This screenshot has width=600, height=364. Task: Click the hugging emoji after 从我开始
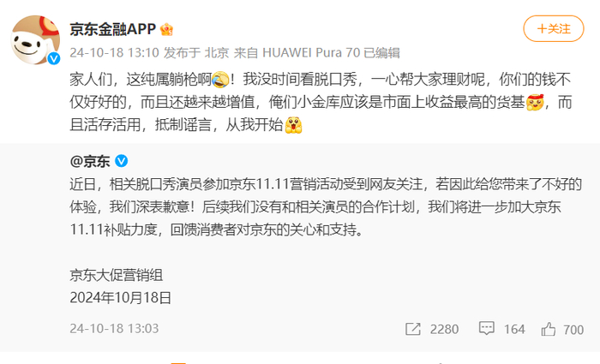(x=293, y=125)
